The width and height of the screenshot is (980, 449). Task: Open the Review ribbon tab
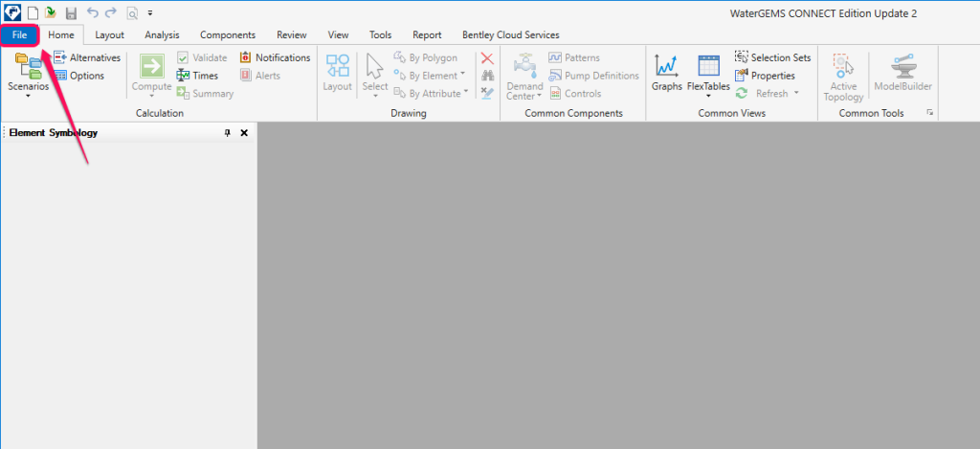tap(292, 35)
